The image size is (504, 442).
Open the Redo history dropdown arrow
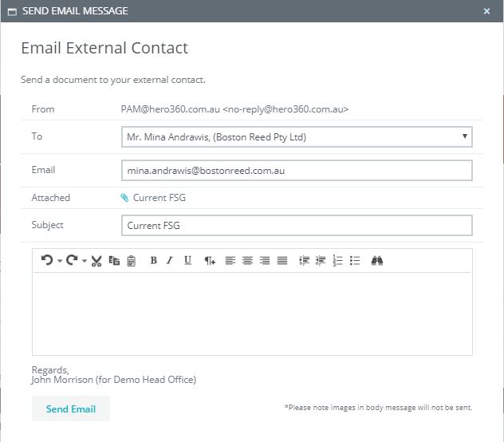click(85, 261)
